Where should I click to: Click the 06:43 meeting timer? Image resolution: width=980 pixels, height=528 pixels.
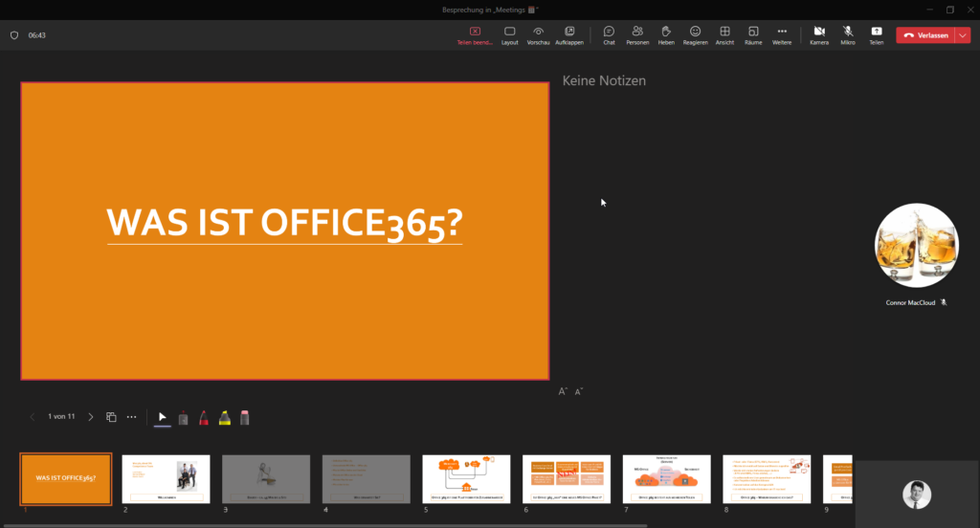pyautogui.click(x=37, y=35)
